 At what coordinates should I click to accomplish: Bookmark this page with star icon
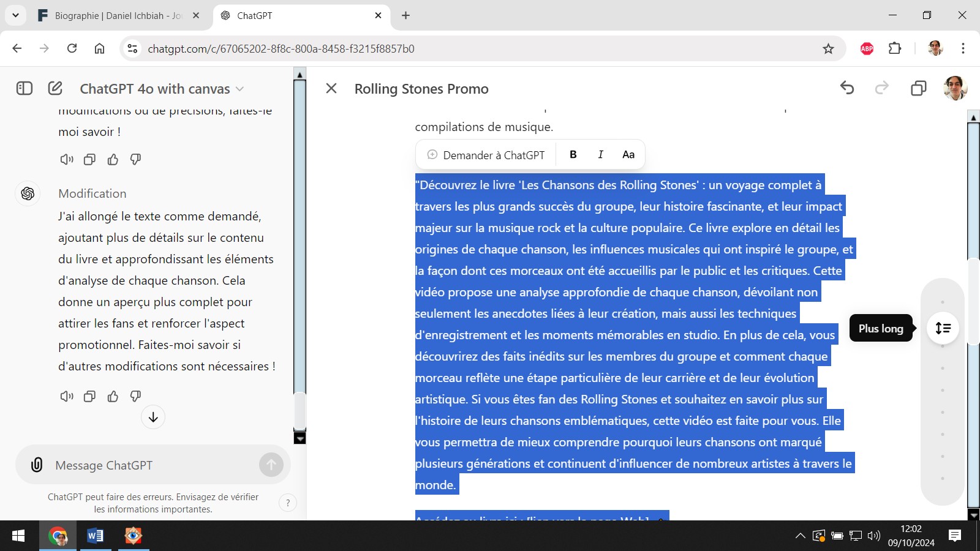pos(828,48)
